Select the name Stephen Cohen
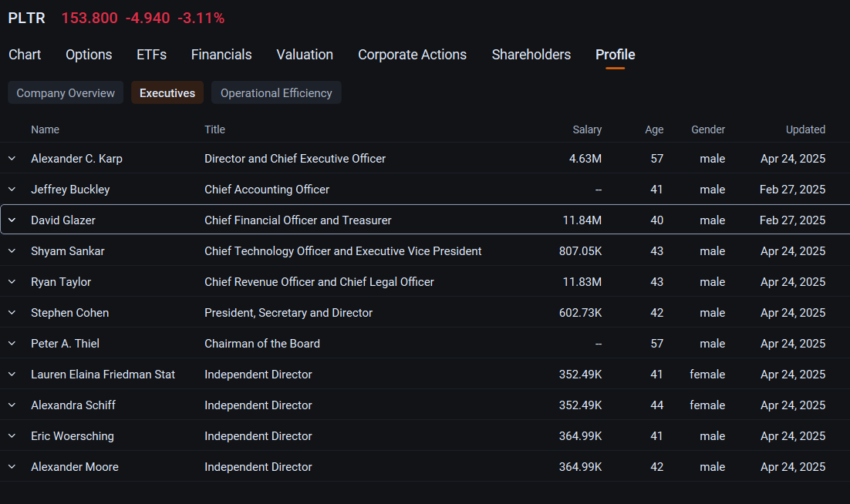This screenshot has height=504, width=850. (70, 313)
